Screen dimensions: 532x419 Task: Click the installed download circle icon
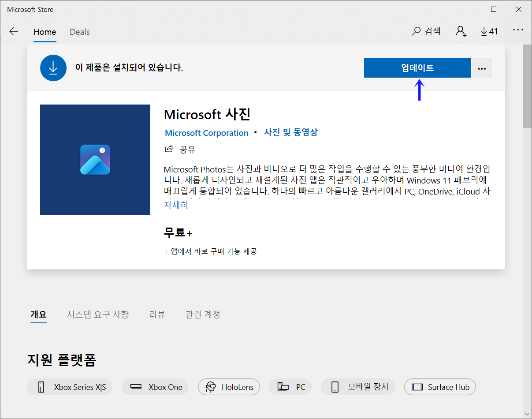point(53,68)
